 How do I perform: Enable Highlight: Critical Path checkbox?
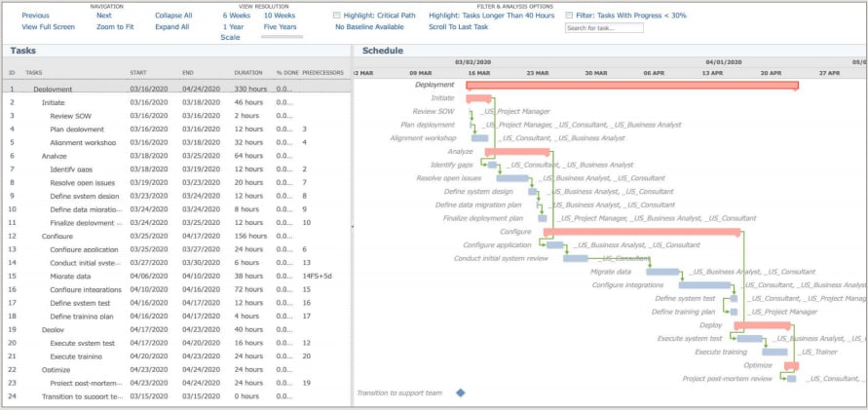pyautogui.click(x=336, y=16)
